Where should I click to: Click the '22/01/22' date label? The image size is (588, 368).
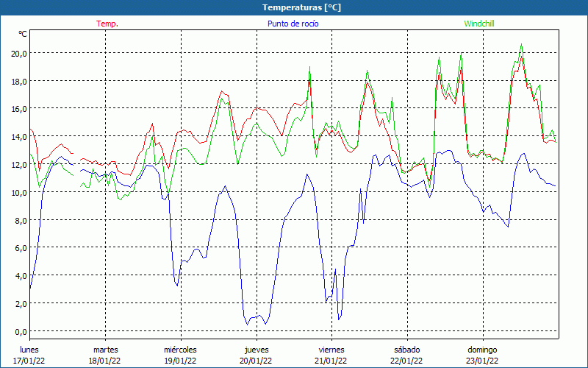pos(406,361)
